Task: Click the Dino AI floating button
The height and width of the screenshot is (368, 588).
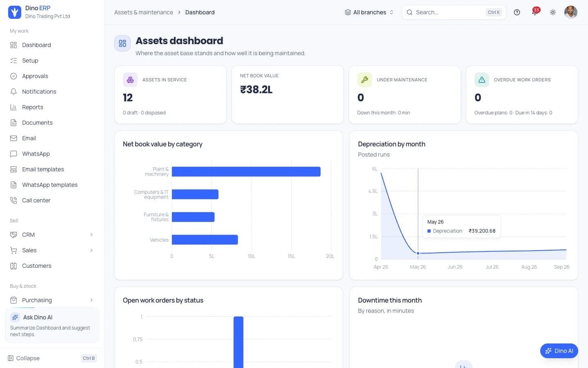Action: pos(559,351)
